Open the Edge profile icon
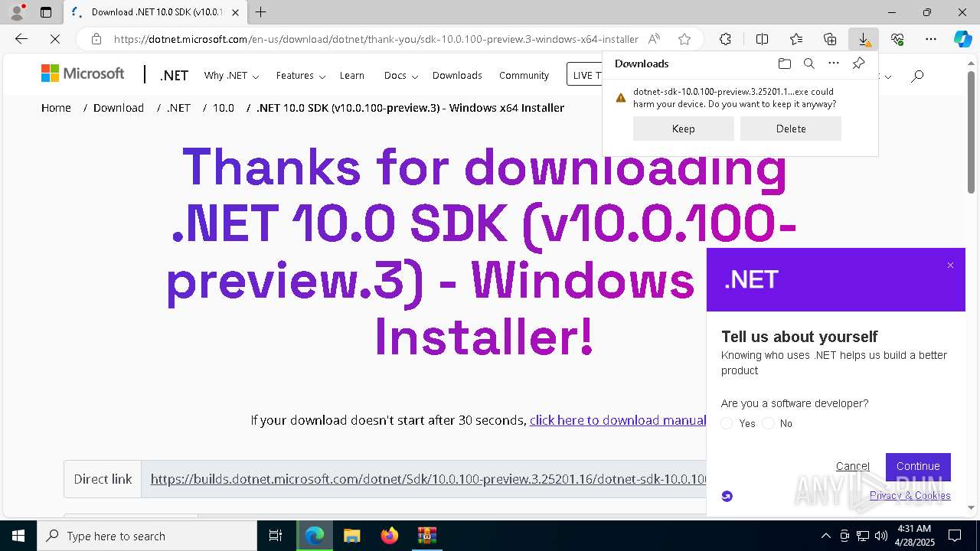The image size is (980, 551). [17, 12]
